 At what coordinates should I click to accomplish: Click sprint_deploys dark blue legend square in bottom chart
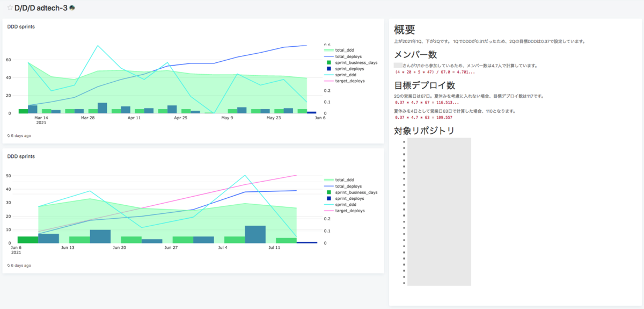pyautogui.click(x=329, y=198)
